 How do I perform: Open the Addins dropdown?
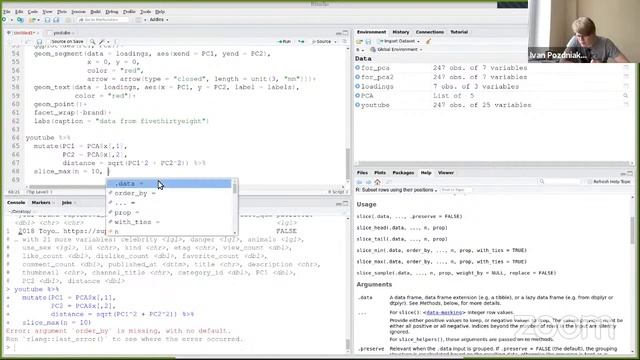[x=158, y=20]
